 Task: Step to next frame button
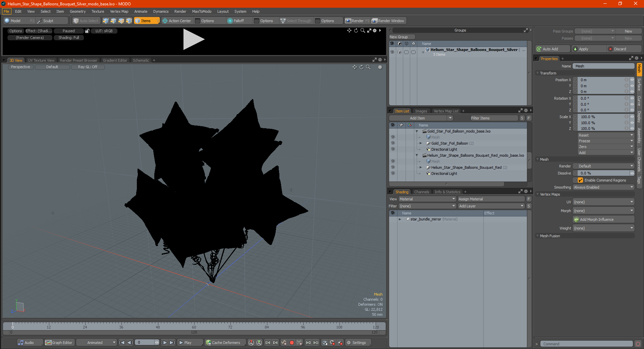(x=164, y=343)
